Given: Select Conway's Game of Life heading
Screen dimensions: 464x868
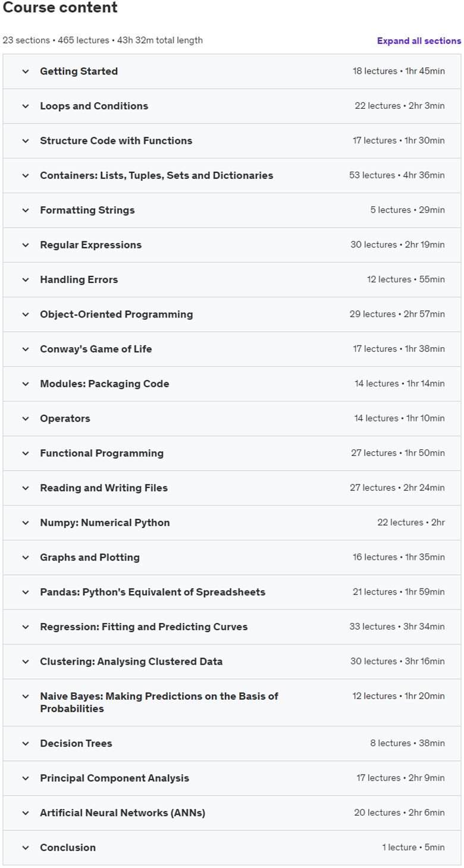Looking at the screenshot, I should (96, 349).
